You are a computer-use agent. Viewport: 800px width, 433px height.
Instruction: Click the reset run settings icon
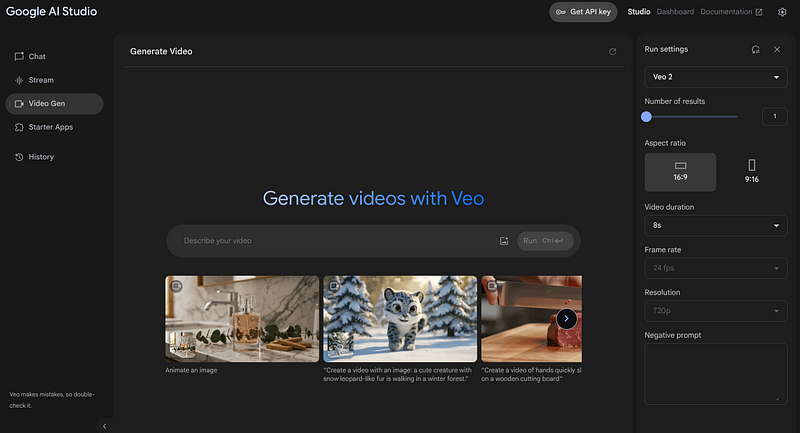[x=756, y=49]
